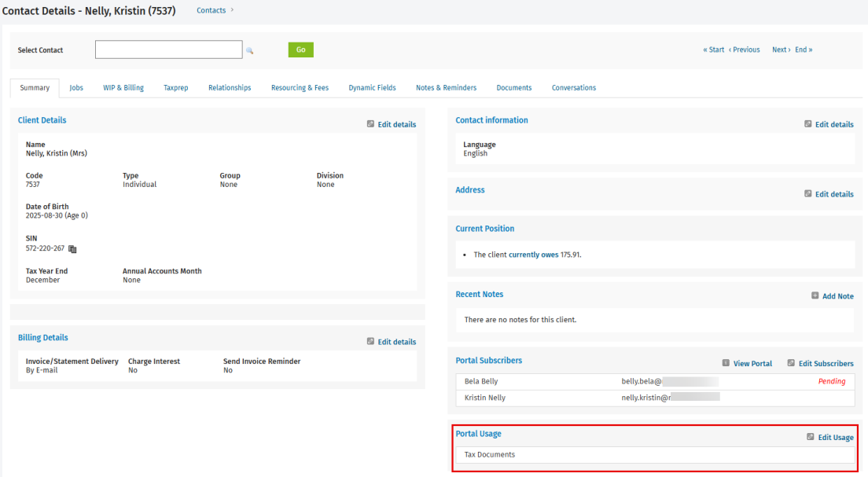Screen dimensions: 868x477
Task: Click the Select Contact input field
Action: point(168,50)
